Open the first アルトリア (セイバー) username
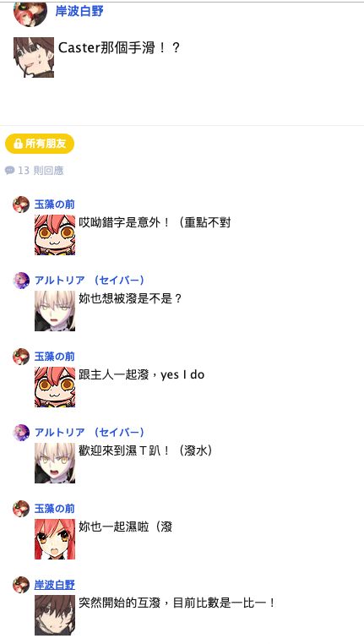Image resolution: width=364 pixels, height=644 pixels. coord(90,281)
